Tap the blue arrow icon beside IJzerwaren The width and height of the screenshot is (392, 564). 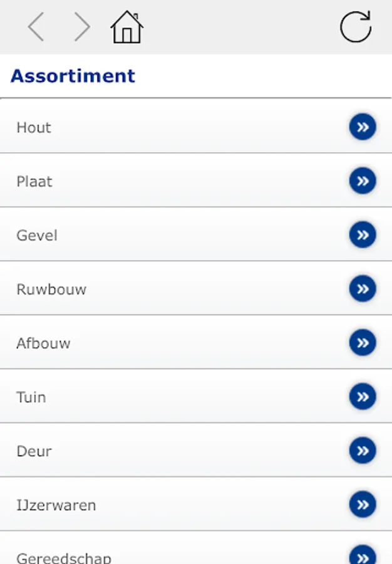pyautogui.click(x=362, y=504)
